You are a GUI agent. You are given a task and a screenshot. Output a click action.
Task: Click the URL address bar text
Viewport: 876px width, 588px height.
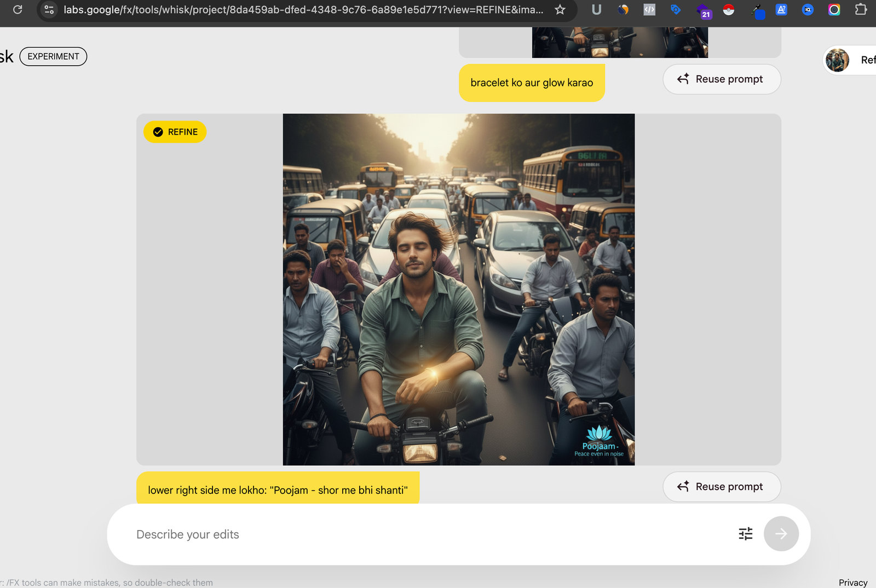pyautogui.click(x=303, y=9)
